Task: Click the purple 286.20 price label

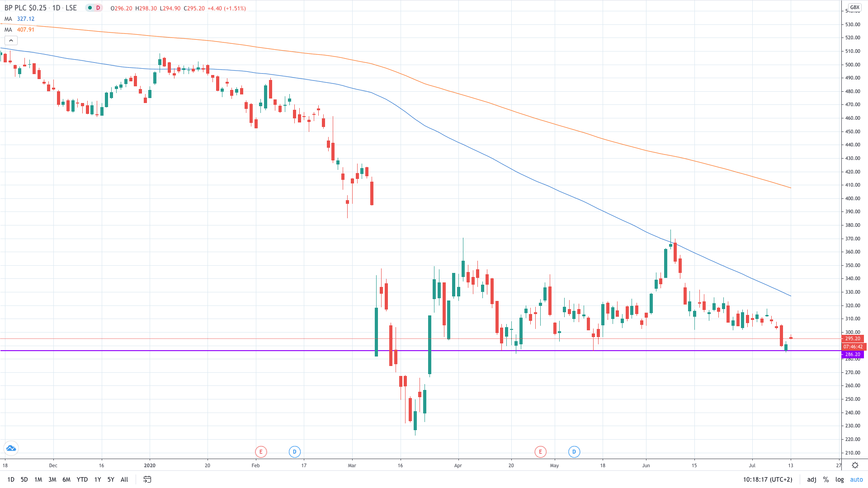Action: click(852, 355)
